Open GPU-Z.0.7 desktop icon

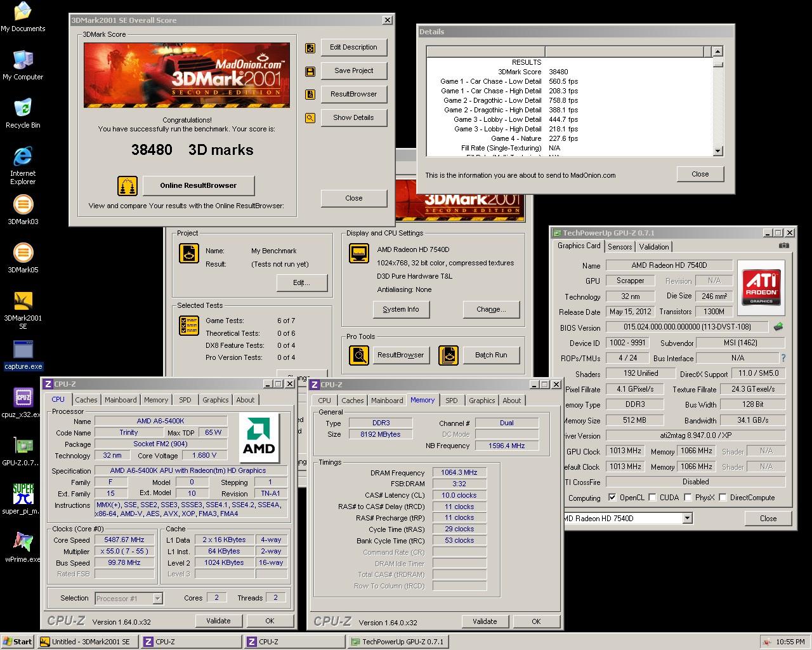pos(23,451)
